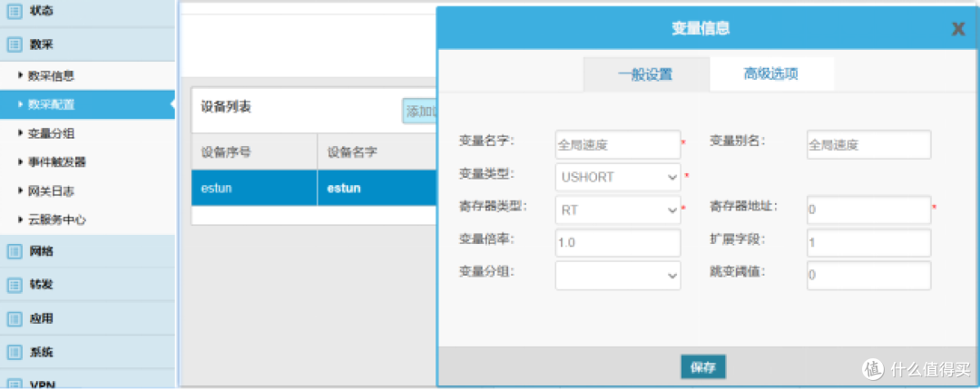Image resolution: width=980 pixels, height=390 pixels.
Task: Open the 变量分组 dropdown
Action: pyautogui.click(x=618, y=276)
